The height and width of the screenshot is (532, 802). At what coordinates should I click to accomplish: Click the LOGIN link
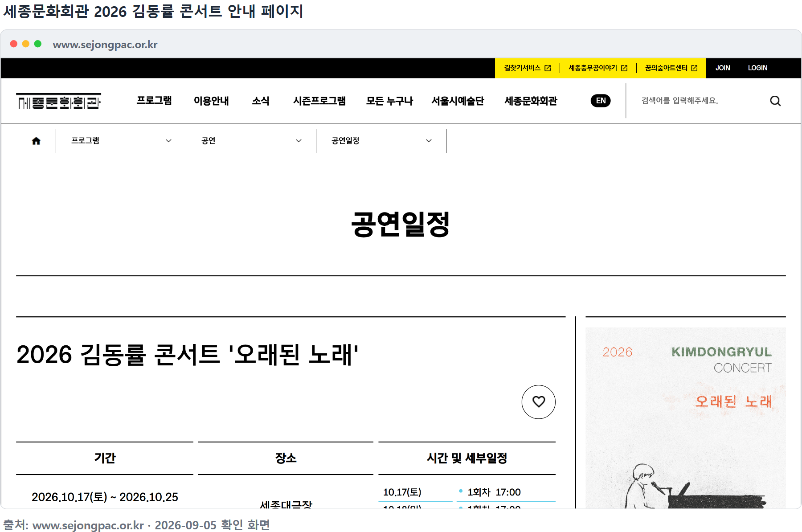[x=757, y=68]
